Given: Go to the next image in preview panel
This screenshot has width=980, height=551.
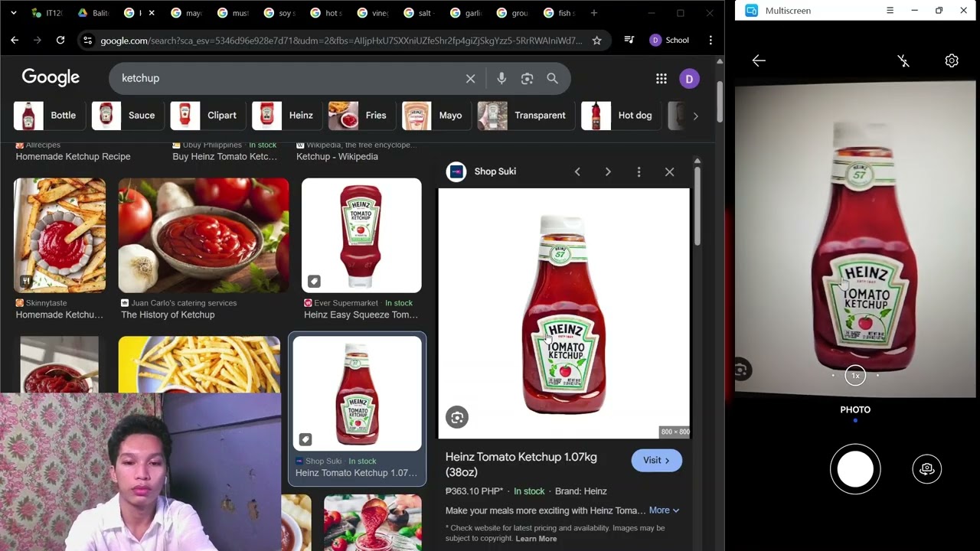Looking at the screenshot, I should (x=608, y=171).
